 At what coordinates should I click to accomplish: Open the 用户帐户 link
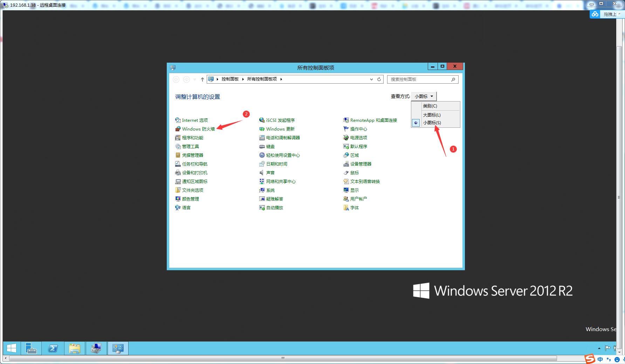(x=358, y=199)
